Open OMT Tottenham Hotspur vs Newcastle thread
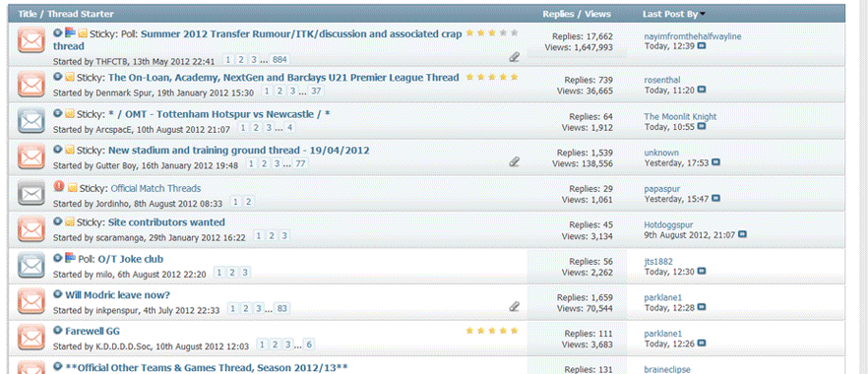 click(x=219, y=114)
